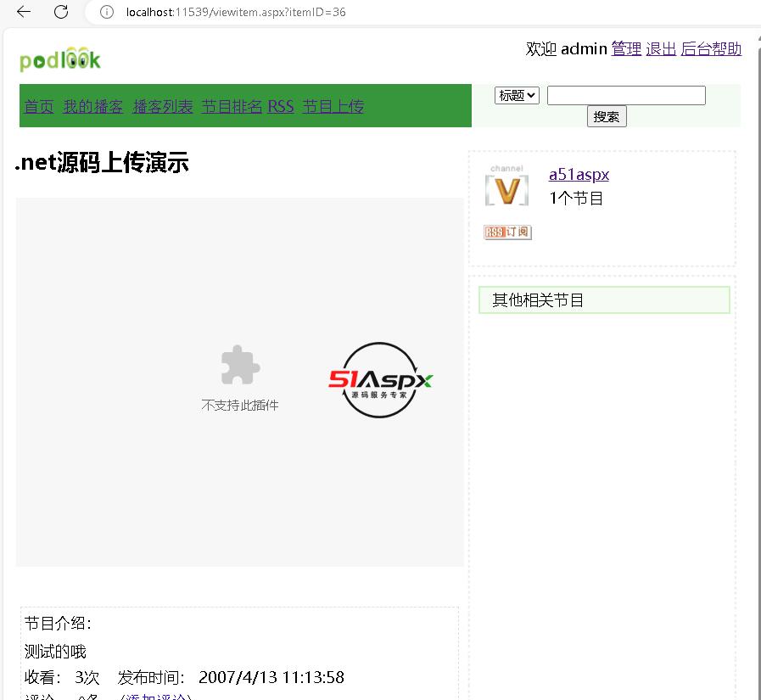
Task: Click the title .net源码上传演示
Action: click(102, 162)
